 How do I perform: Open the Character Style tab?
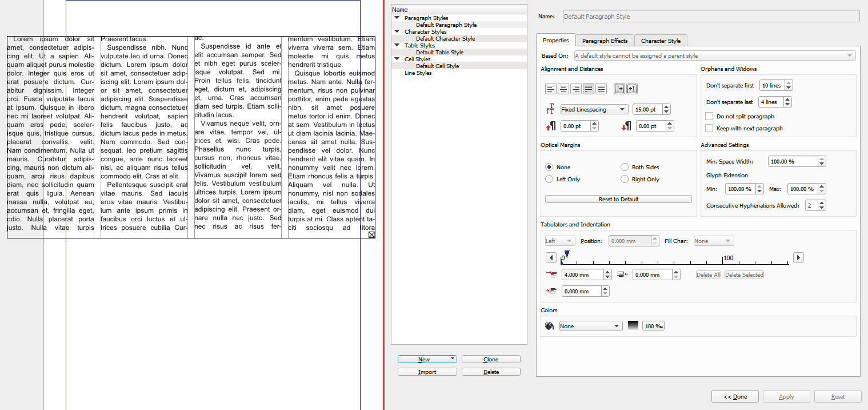click(661, 41)
